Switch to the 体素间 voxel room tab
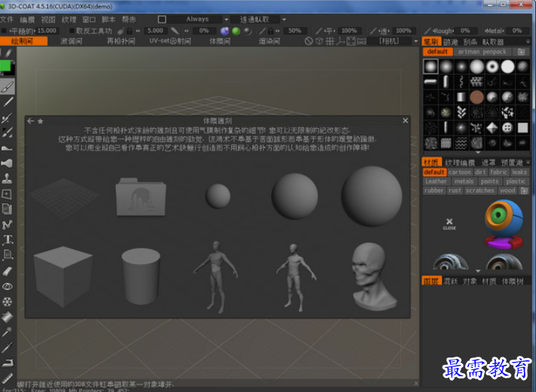The width and height of the screenshot is (536, 392). click(x=220, y=41)
